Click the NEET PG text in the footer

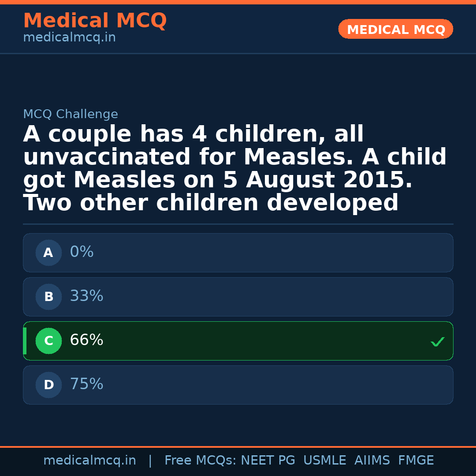tap(268, 461)
